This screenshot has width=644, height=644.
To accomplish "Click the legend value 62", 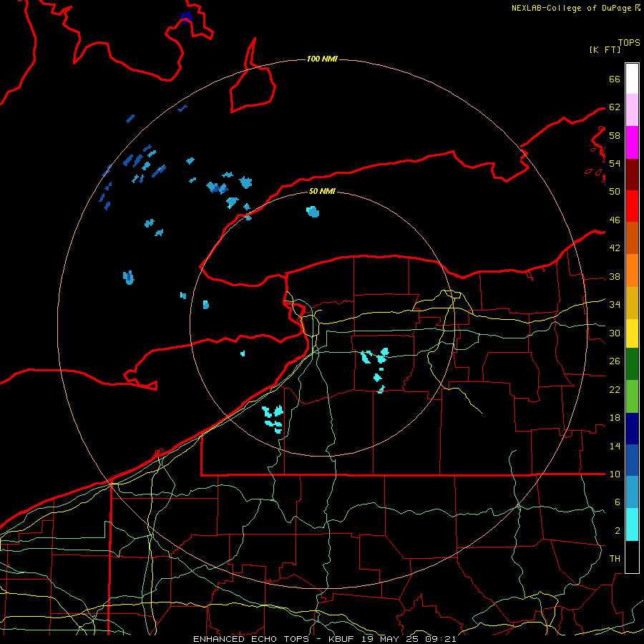I will tap(615, 107).
